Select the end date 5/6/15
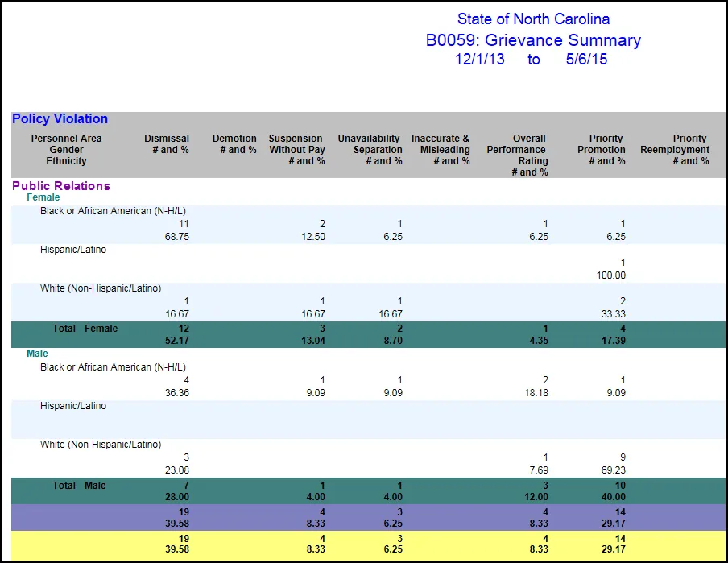Screen dimensions: 728x563 (586, 59)
